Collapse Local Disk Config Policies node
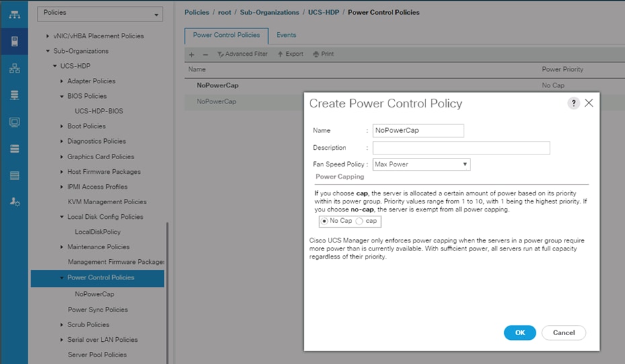Image resolution: width=625 pixels, height=364 pixels. 62,217
